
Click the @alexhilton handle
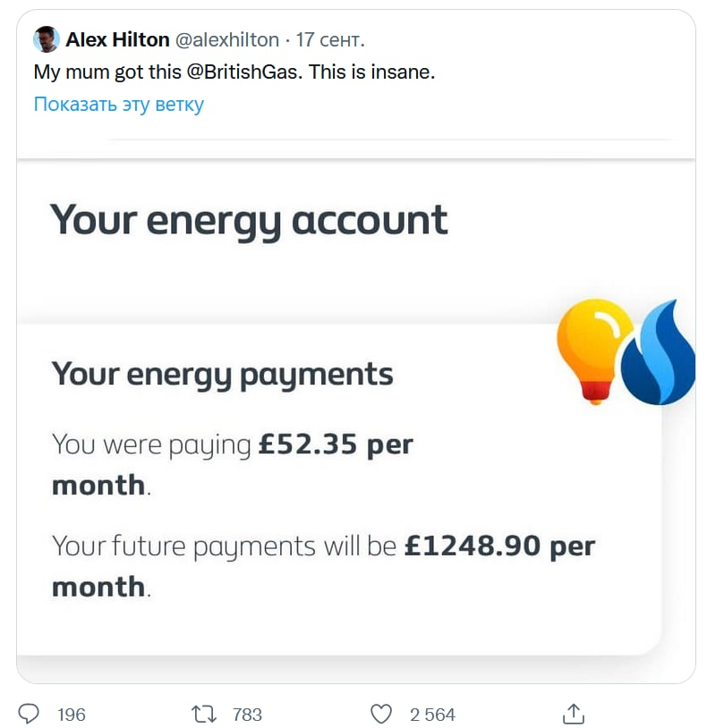(227, 40)
